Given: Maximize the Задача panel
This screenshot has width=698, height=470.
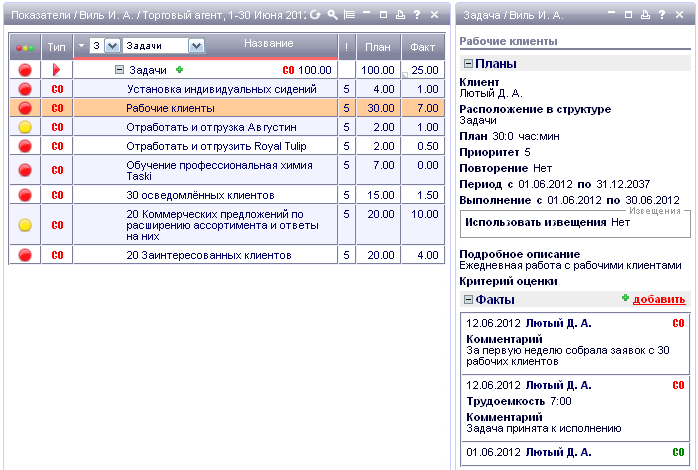Looking at the screenshot, I should tap(628, 15).
